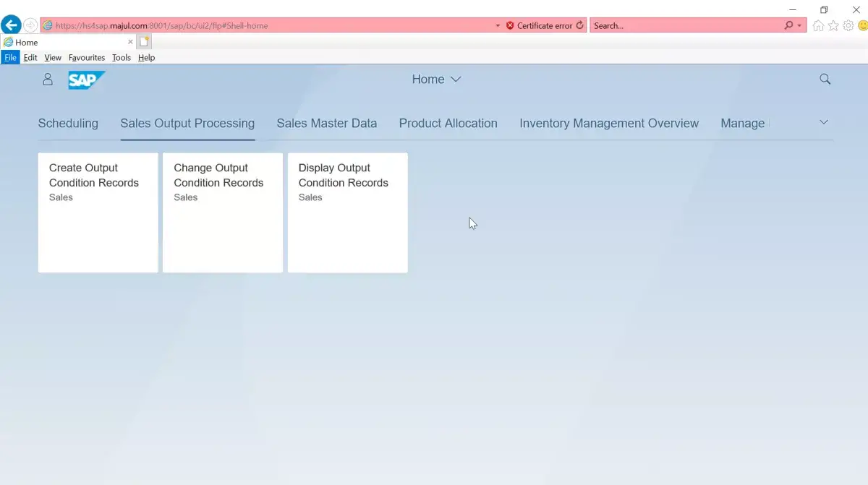Switch to the Scheduling tab
The image size is (868, 485).
point(68,124)
